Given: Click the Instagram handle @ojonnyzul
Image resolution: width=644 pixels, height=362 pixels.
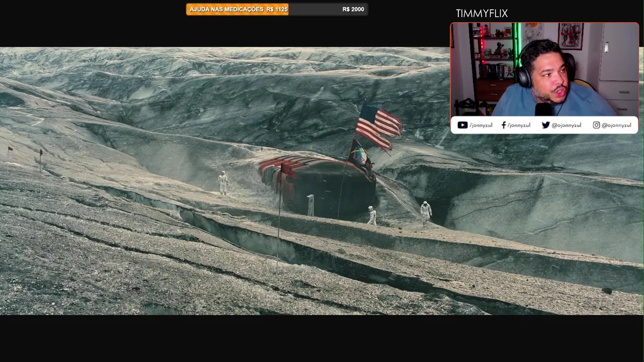Looking at the screenshot, I should coord(616,125).
